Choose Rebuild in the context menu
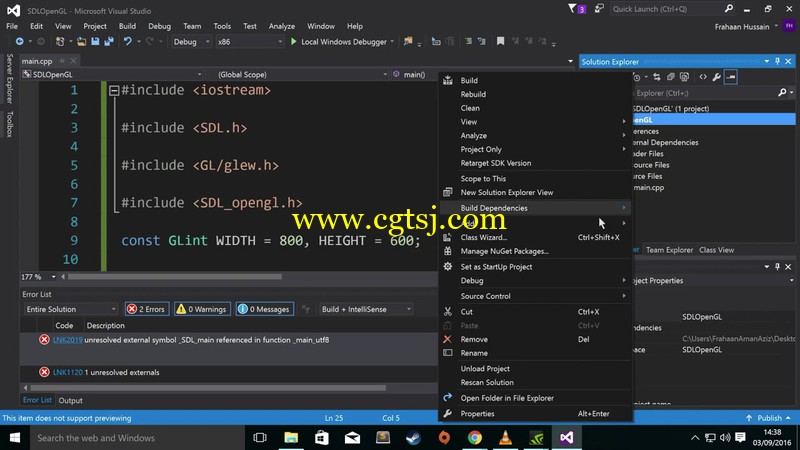800x450 pixels. pyautogui.click(x=535, y=94)
